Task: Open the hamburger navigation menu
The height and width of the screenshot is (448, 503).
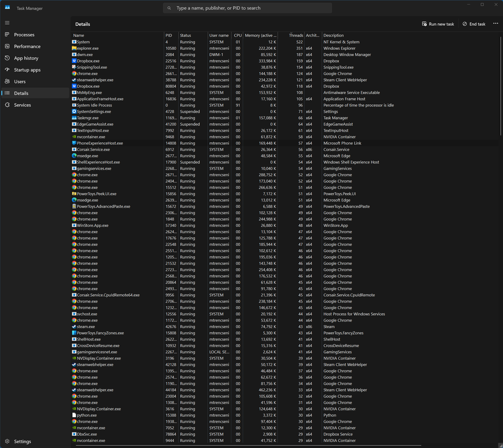Action: (x=7, y=23)
